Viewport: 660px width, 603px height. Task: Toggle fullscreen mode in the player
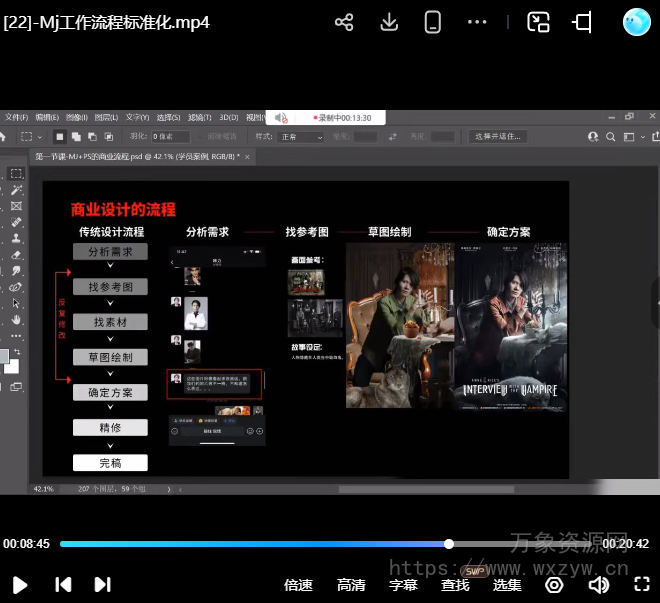(x=642, y=585)
